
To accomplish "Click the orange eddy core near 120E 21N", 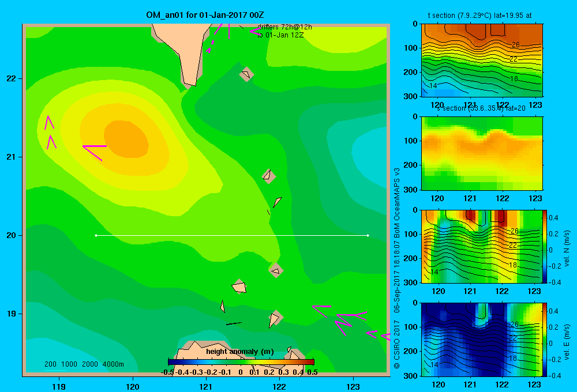I will 126,139.
